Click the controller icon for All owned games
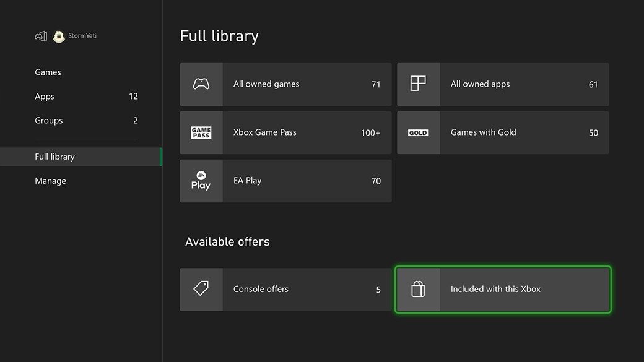 201,84
